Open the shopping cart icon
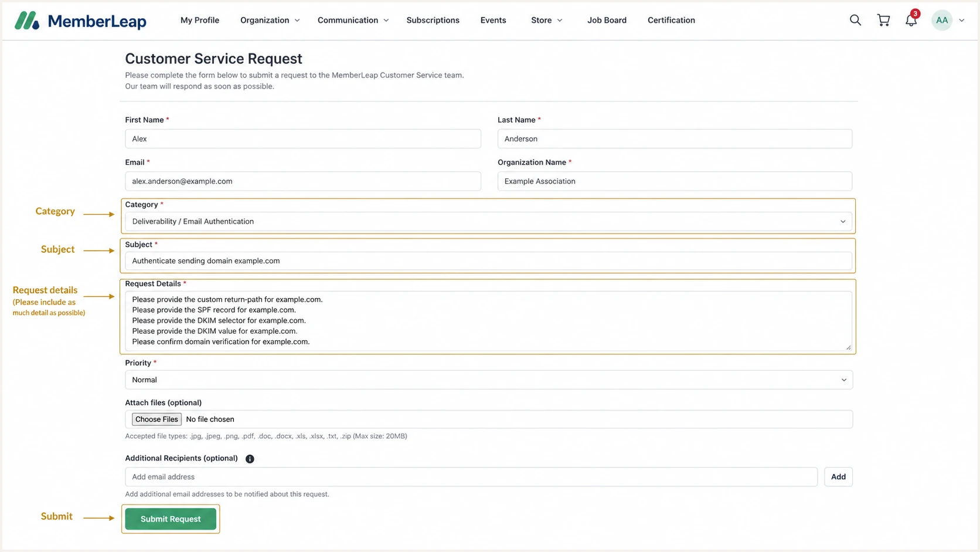Viewport: 980px width, 552px height. pyautogui.click(x=883, y=20)
